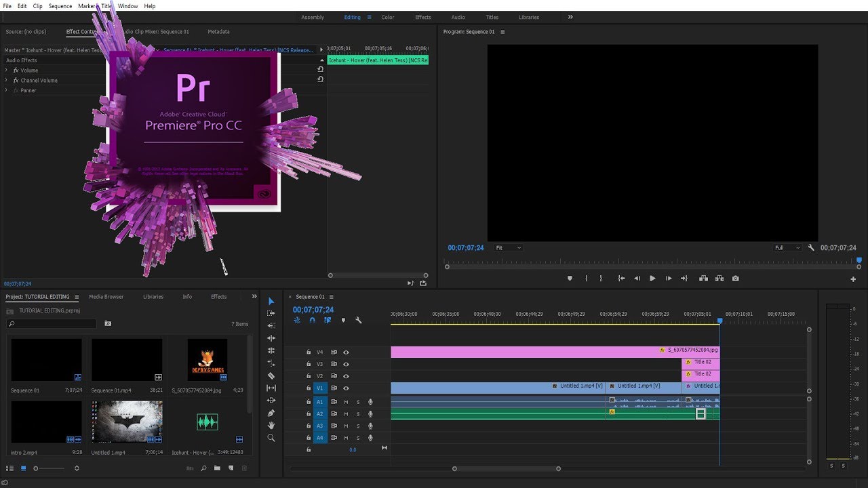
Task: Click Lift button in Program monitor
Action: coord(703,278)
